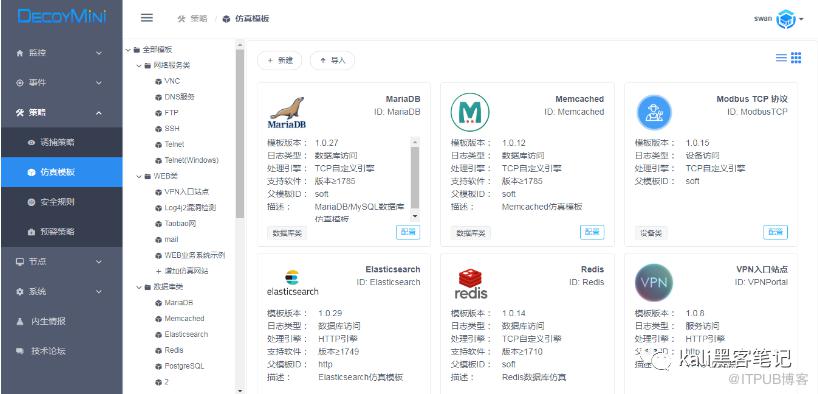Image resolution: width=818 pixels, height=394 pixels.
Task: Select Log4j2漏洞检测 in the tree
Action: pos(191,208)
